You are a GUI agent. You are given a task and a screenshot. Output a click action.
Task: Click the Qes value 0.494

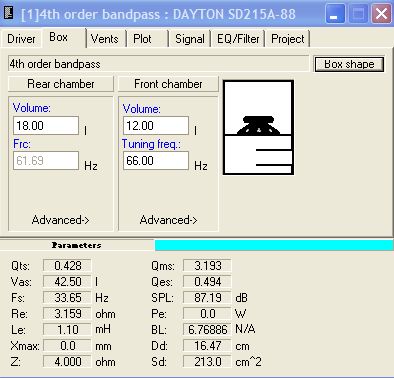pos(207,282)
